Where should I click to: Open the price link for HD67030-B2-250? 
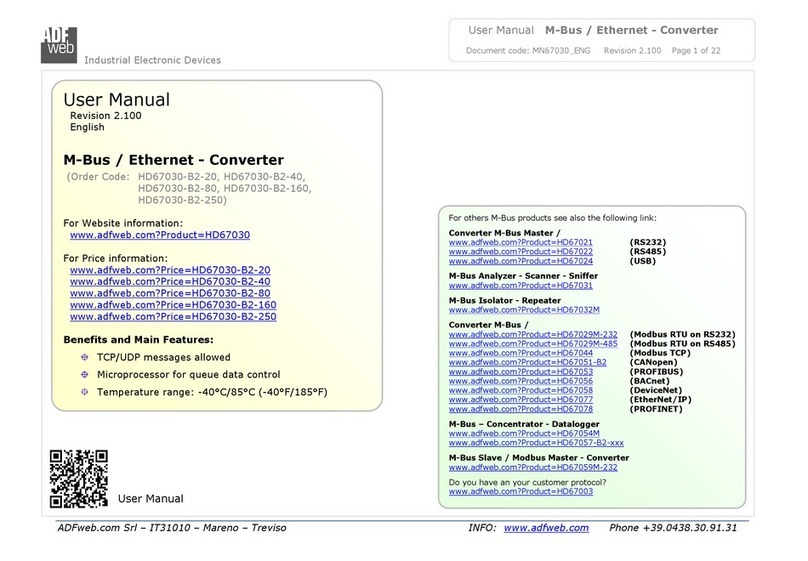pos(173,317)
